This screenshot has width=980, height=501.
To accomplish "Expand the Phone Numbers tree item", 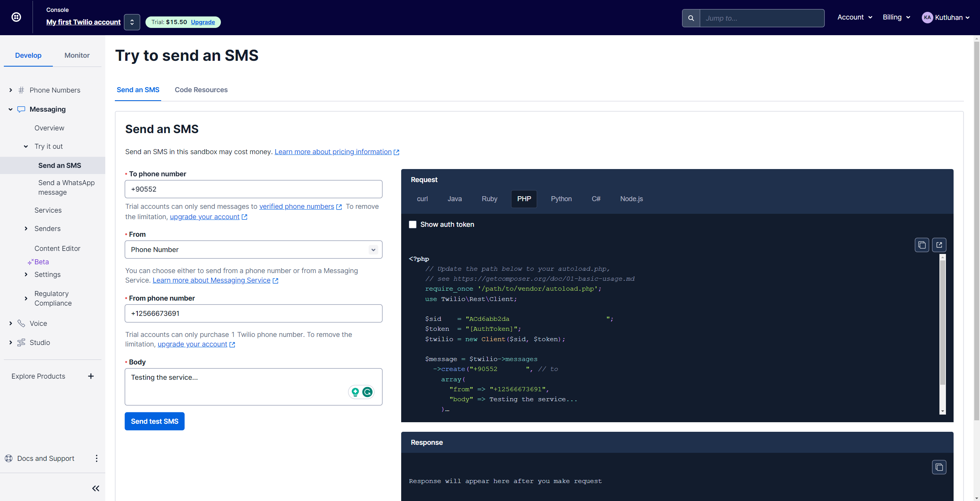I will [x=10, y=89].
